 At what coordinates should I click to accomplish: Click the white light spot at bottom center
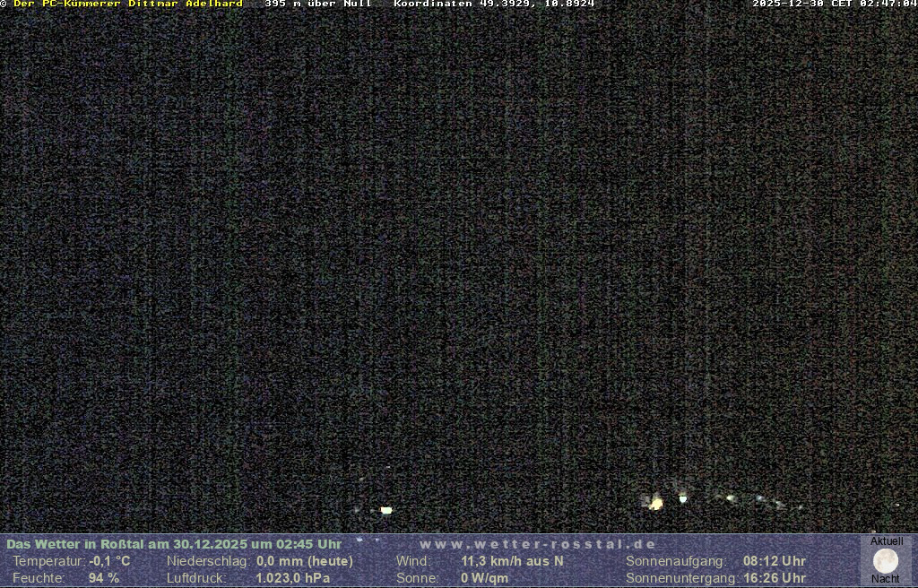tap(386, 510)
